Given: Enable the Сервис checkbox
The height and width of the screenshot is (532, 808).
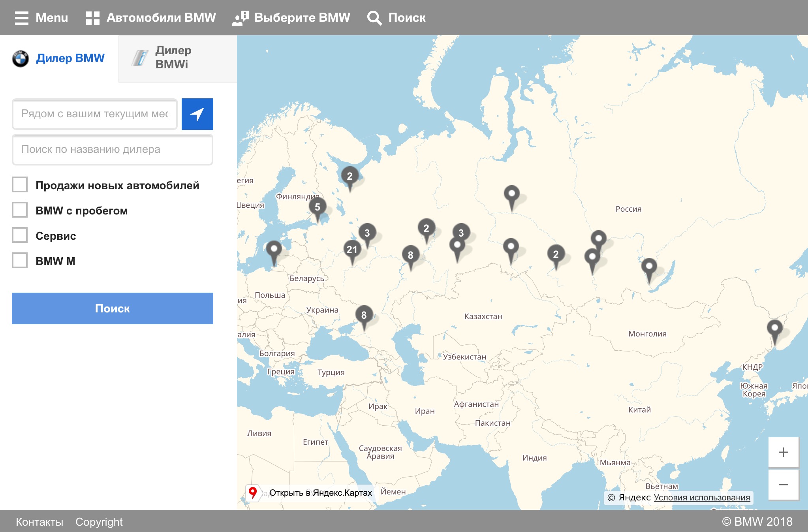Looking at the screenshot, I should (x=20, y=235).
